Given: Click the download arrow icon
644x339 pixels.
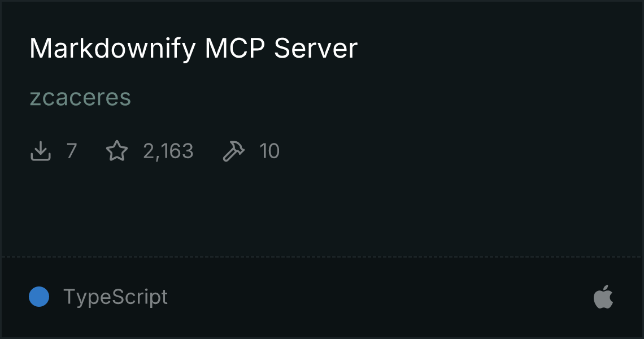Looking at the screenshot, I should (x=41, y=151).
